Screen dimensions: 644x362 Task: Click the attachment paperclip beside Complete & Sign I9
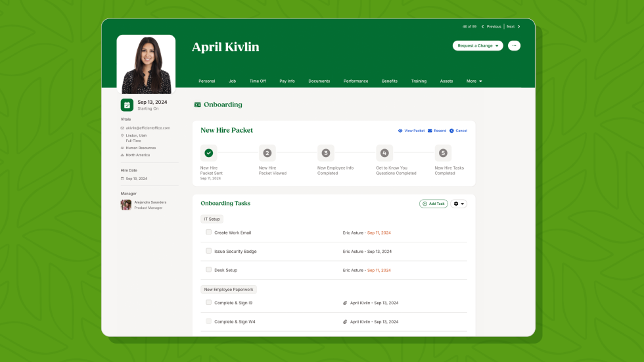(345, 303)
